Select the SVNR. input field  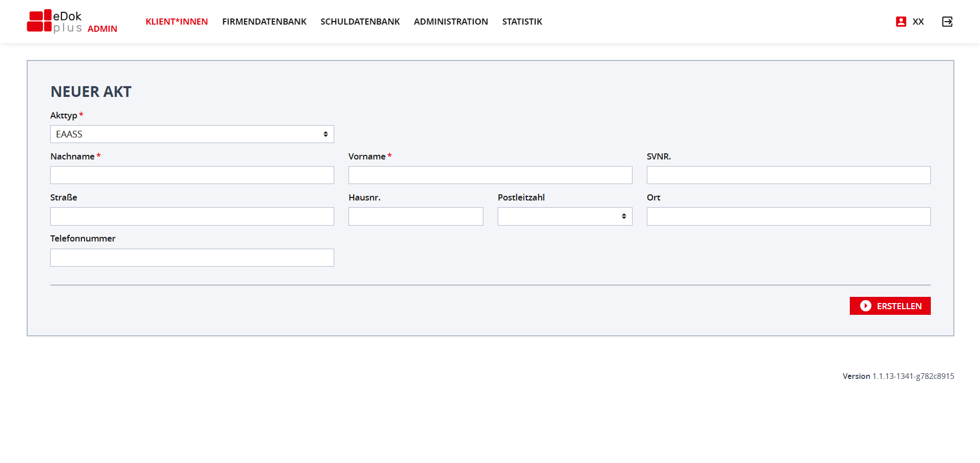point(788,175)
